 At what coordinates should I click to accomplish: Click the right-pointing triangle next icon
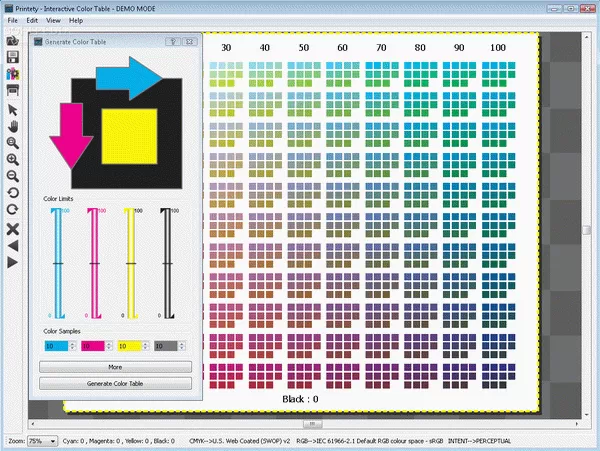[x=13, y=262]
